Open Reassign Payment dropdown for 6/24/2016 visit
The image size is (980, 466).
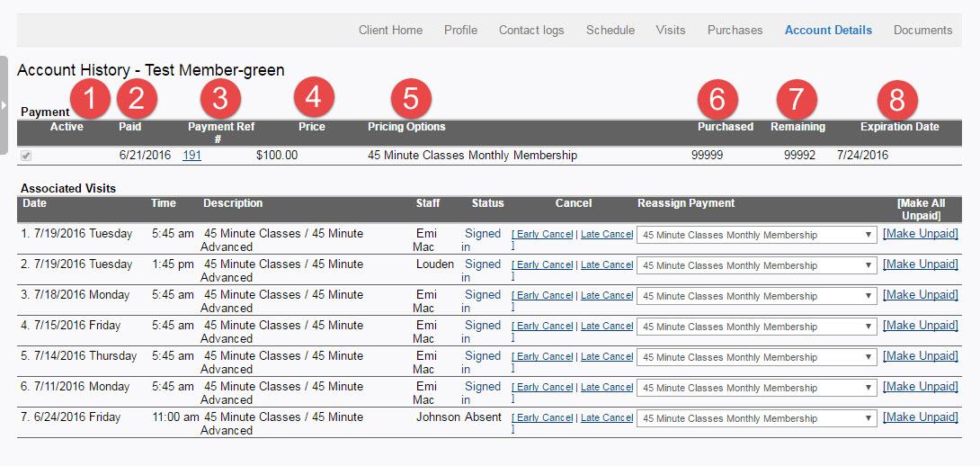point(756,419)
